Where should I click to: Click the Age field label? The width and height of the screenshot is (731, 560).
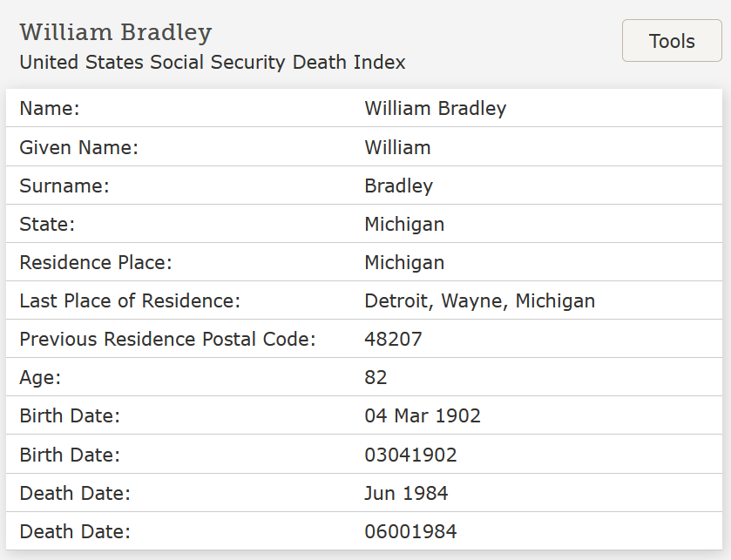click(38, 377)
